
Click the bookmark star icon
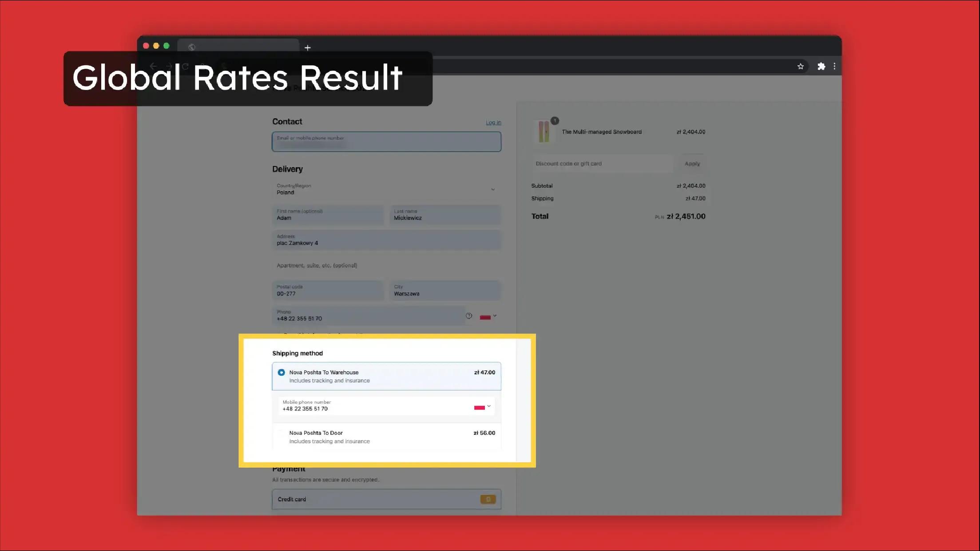[800, 67]
